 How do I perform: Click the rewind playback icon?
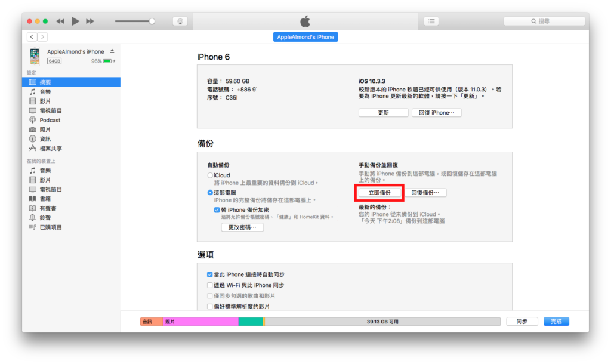click(60, 21)
